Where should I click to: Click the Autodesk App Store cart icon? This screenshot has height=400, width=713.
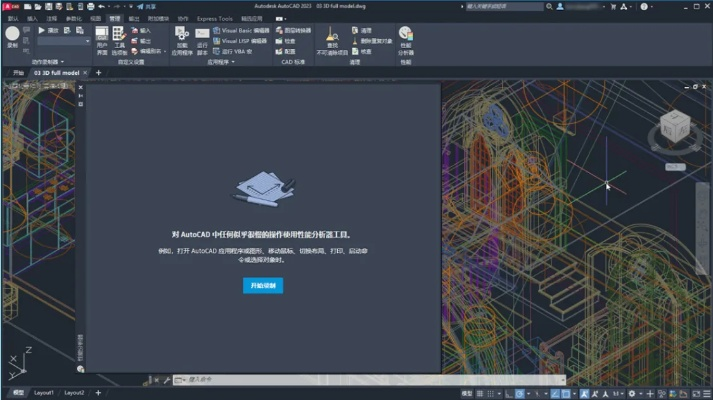[x=613, y=6]
